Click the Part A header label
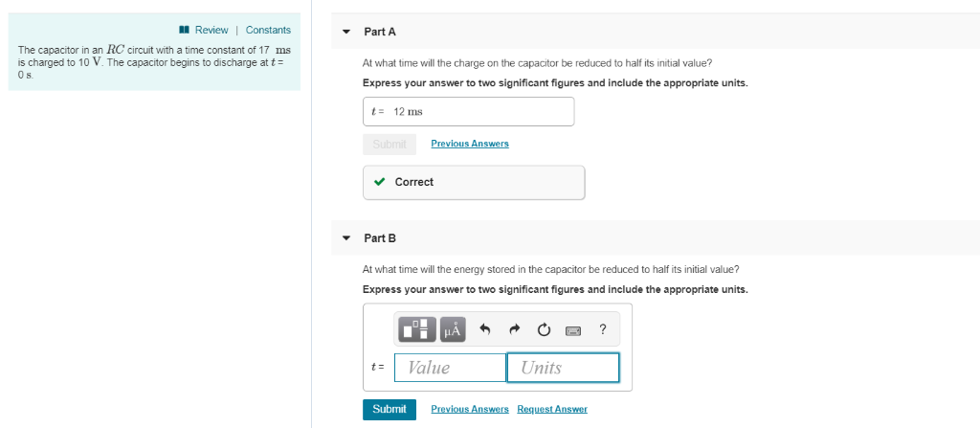This screenshot has height=428, width=980. (x=380, y=32)
